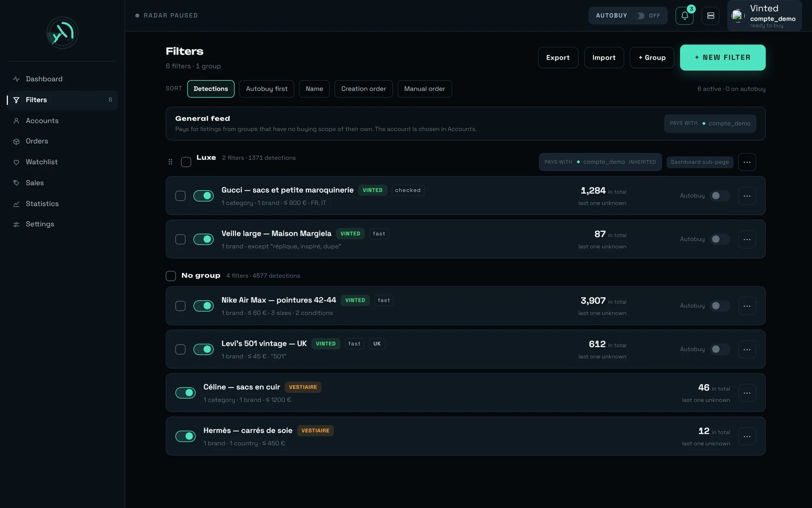Screen dimensions: 812x508
Task: Open the Statistics page
Action: (x=62, y=204)
